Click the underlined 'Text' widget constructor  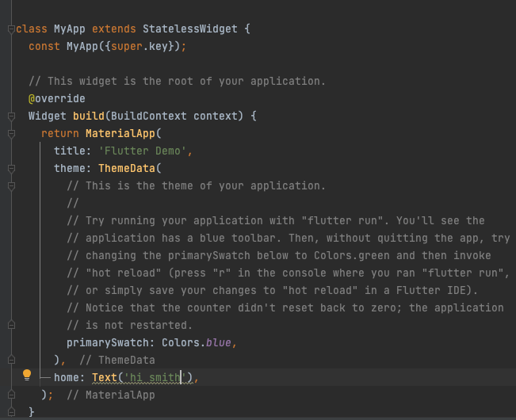click(x=105, y=377)
